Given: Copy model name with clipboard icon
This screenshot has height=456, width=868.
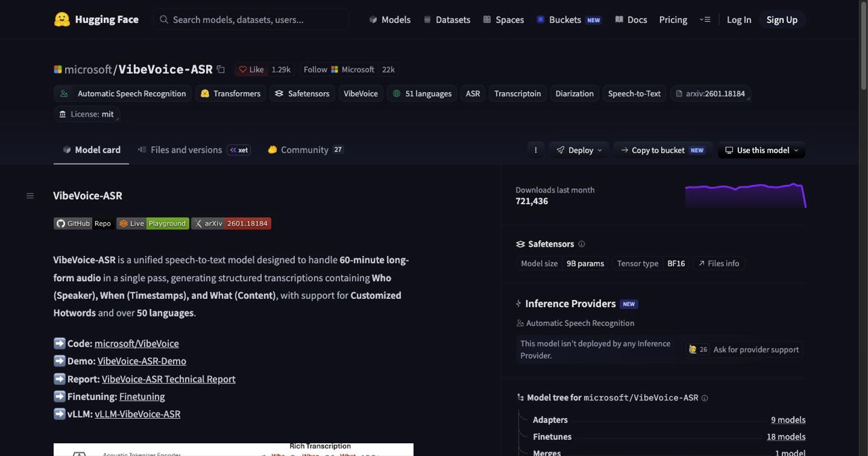Looking at the screenshot, I should (x=220, y=69).
